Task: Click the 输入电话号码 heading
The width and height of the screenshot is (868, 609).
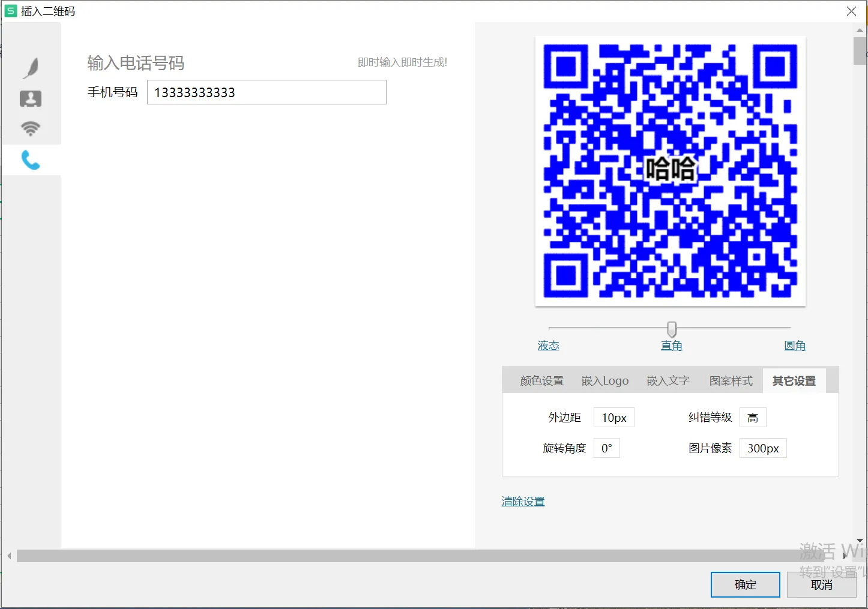Action: [136, 63]
